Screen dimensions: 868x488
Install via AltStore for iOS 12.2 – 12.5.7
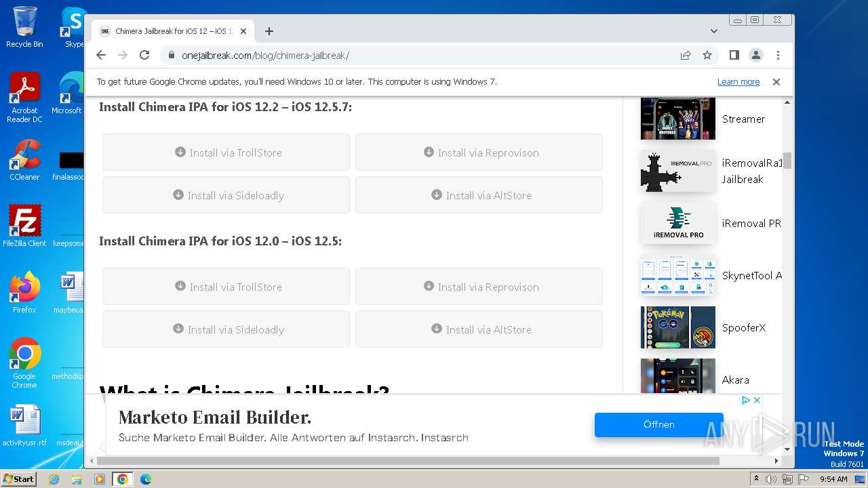click(479, 195)
